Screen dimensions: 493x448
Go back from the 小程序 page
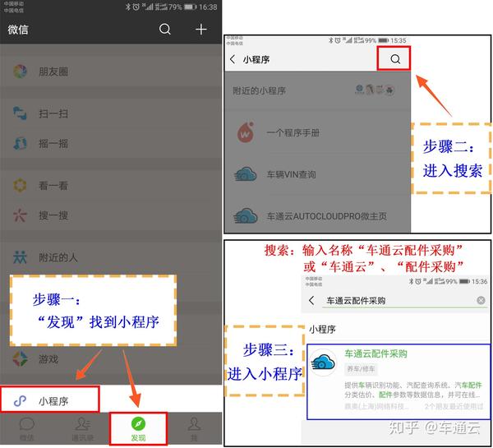pyautogui.click(x=233, y=59)
